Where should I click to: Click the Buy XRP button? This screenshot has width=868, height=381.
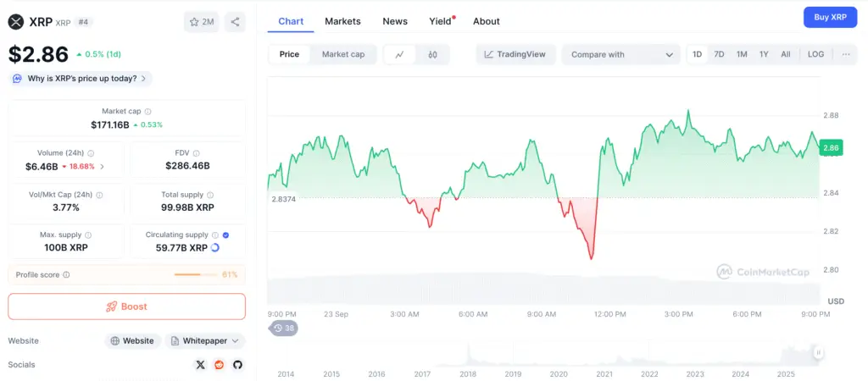(830, 17)
